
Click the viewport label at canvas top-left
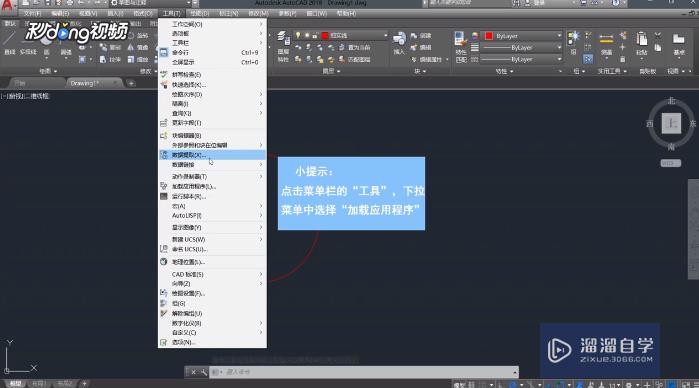pyautogui.click(x=25, y=96)
